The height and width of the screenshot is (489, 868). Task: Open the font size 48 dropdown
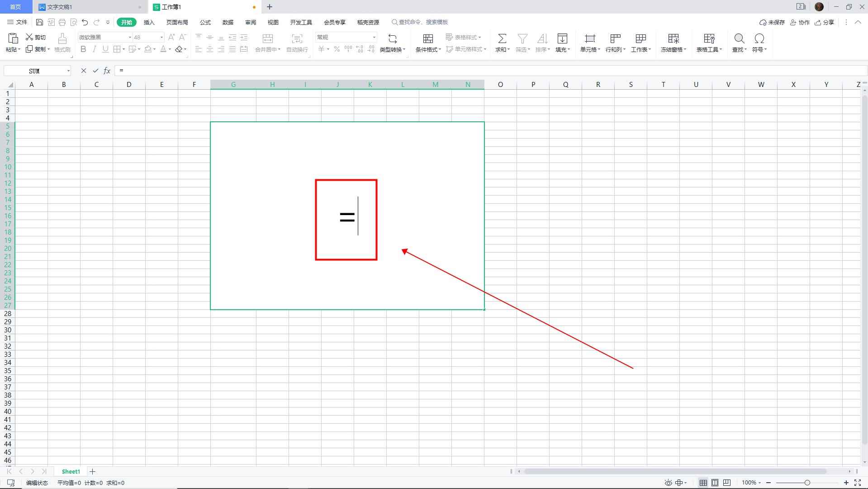point(161,37)
